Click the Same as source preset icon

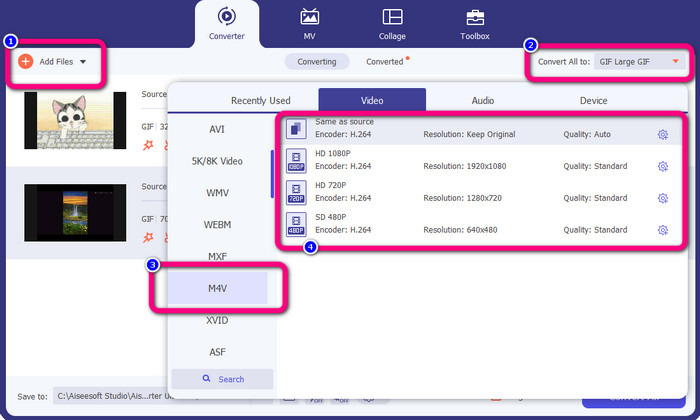pyautogui.click(x=295, y=128)
